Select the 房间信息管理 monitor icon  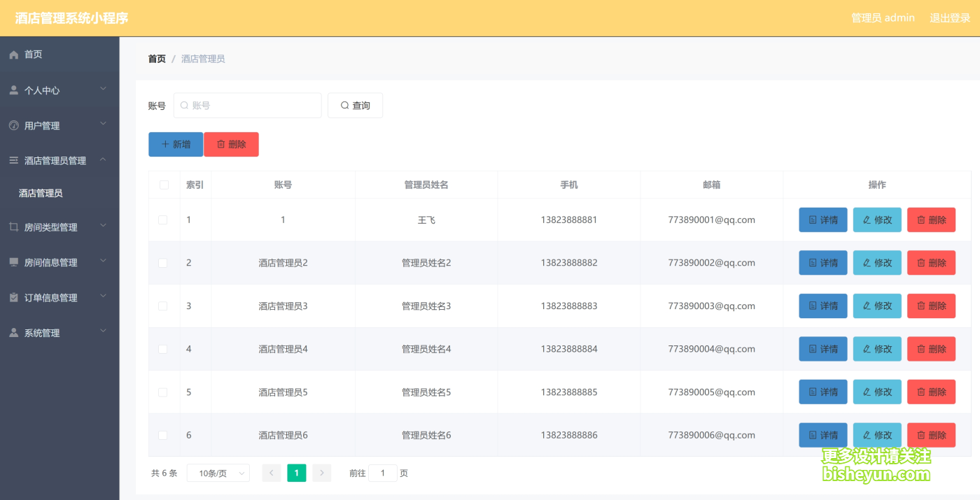(13, 262)
